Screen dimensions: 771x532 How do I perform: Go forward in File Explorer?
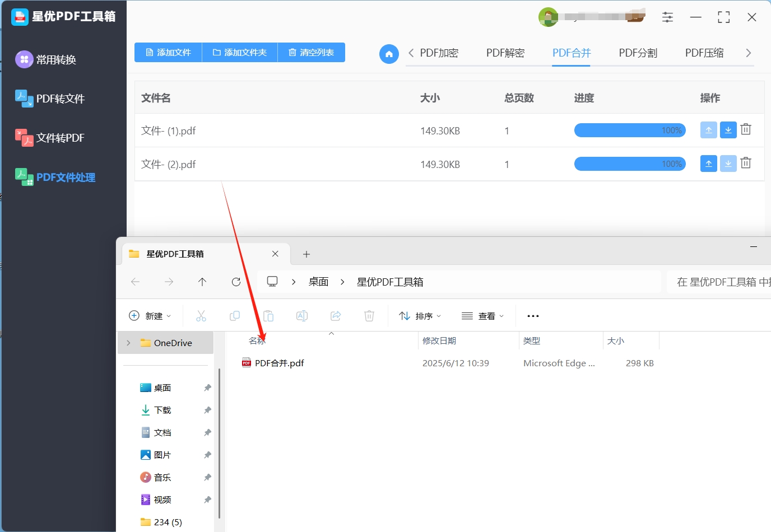tap(169, 282)
